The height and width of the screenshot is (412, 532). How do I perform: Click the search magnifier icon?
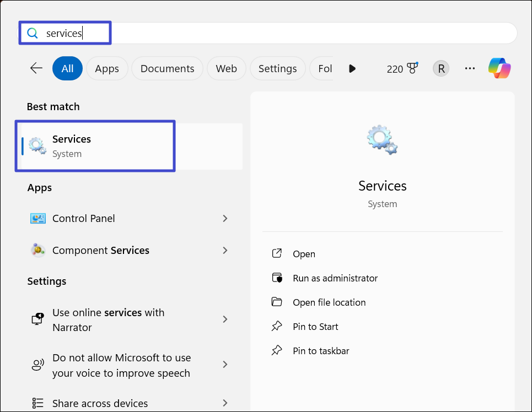(33, 34)
